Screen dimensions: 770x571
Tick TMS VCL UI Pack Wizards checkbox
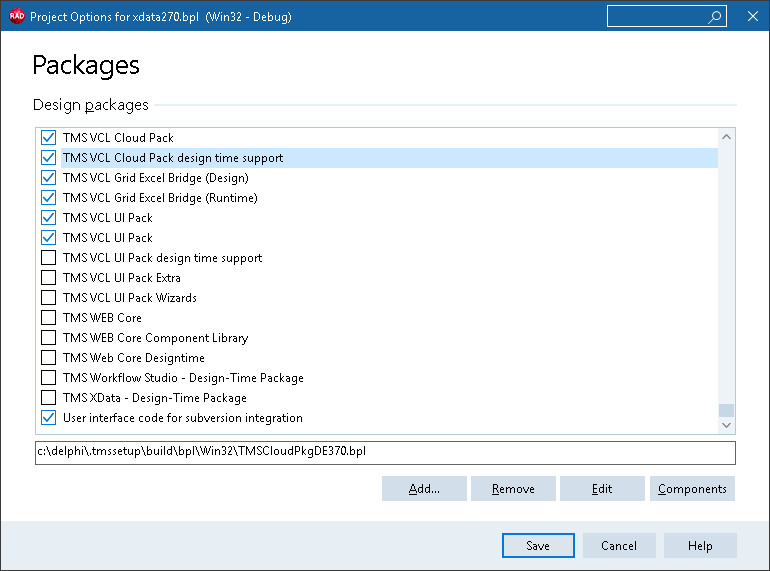coord(48,298)
